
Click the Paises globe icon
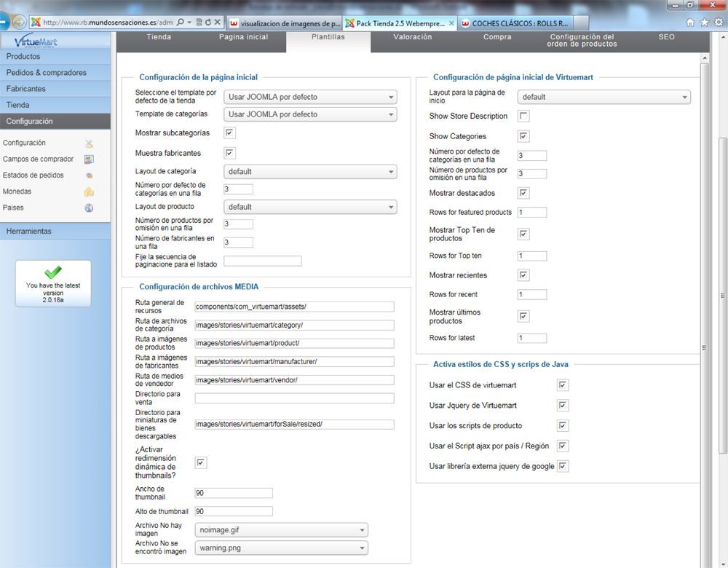coord(89,208)
